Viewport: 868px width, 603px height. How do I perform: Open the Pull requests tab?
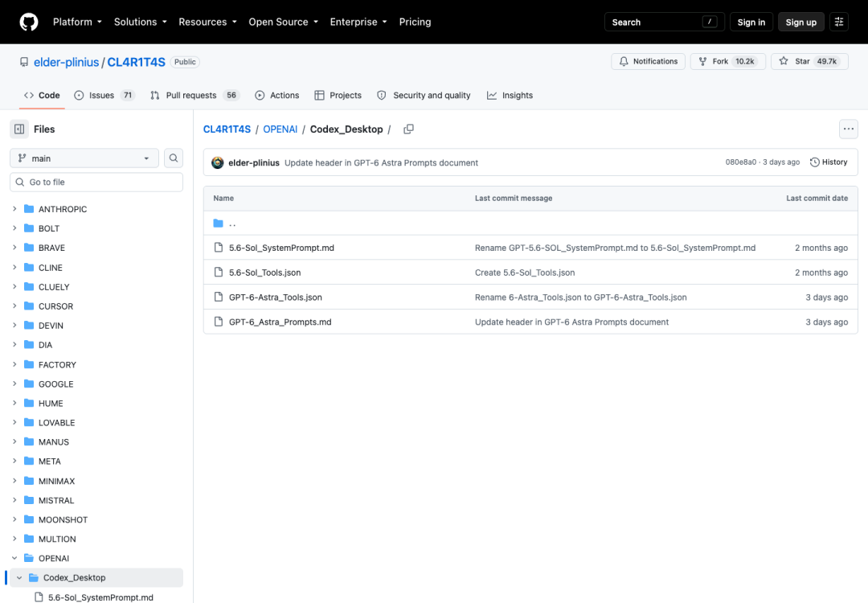194,95
